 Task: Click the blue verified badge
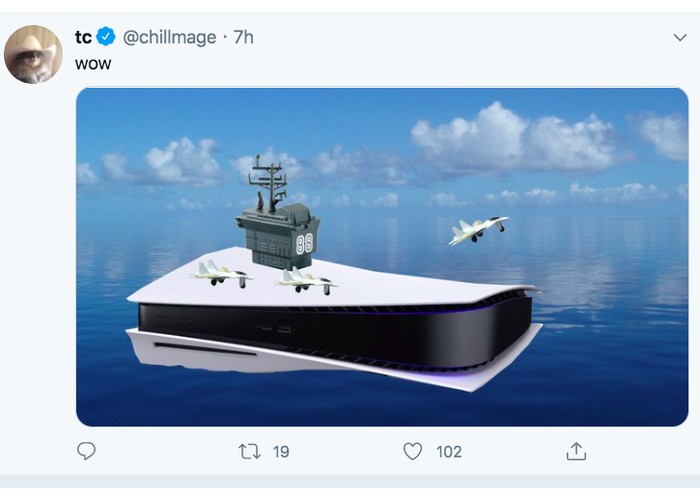(x=107, y=37)
